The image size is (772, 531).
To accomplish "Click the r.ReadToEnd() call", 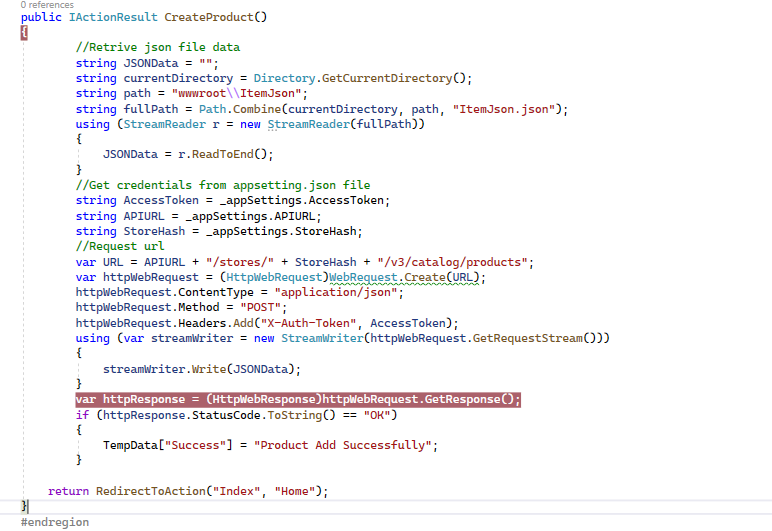I will (223, 155).
